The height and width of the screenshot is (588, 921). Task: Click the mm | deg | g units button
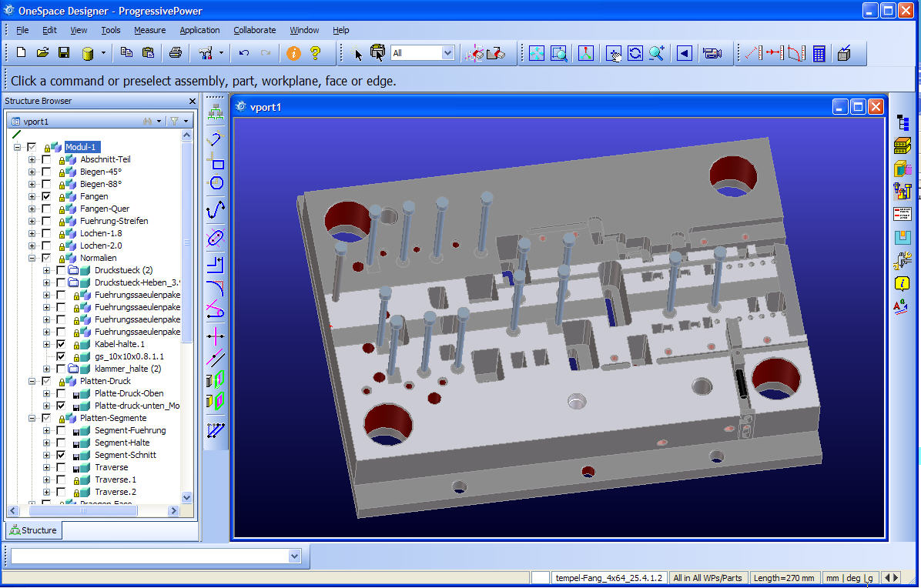click(849, 578)
